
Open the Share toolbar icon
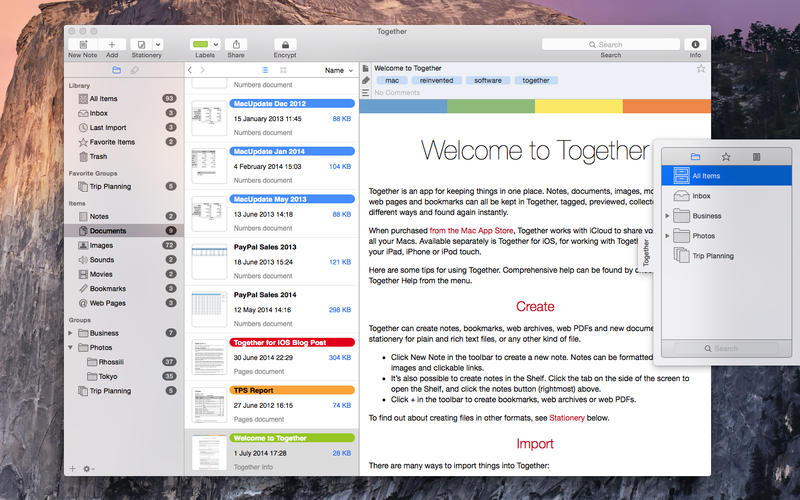236,44
